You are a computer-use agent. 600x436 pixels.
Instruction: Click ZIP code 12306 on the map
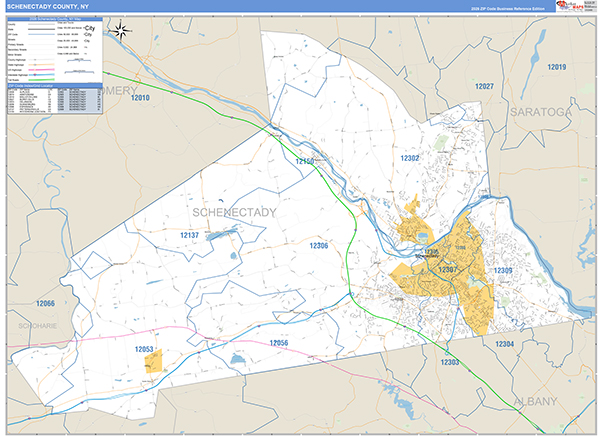click(x=318, y=245)
